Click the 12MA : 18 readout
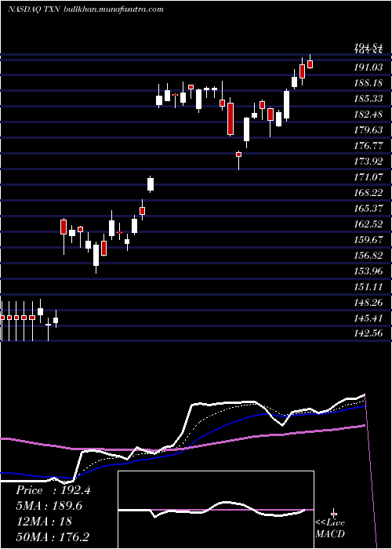 click(44, 522)
